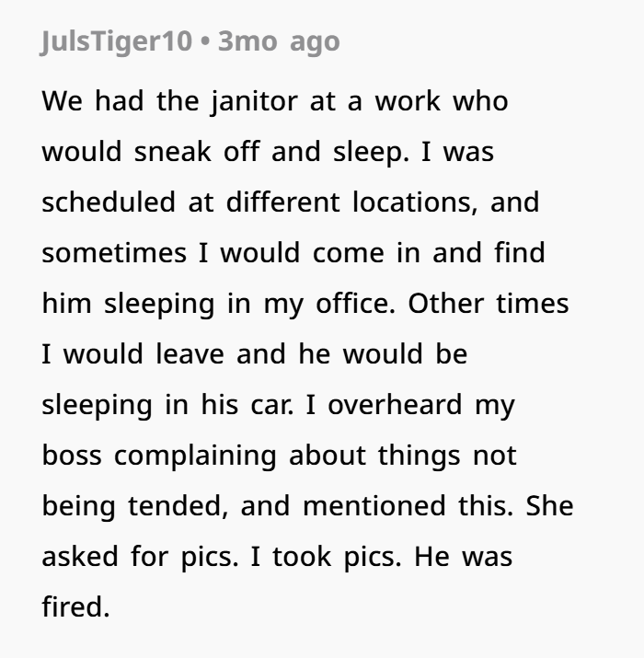The image size is (644, 658).
Task: Click the word "office." in the comment
Action: click(355, 303)
